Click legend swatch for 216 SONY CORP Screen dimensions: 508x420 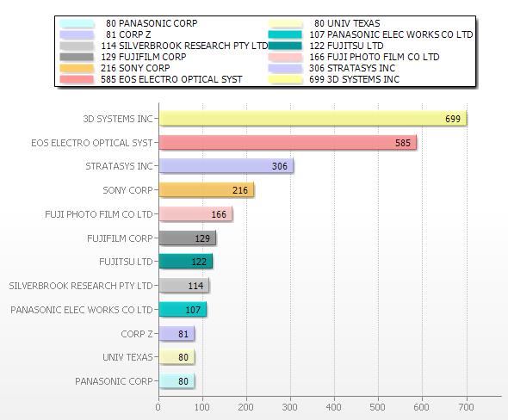(x=77, y=68)
